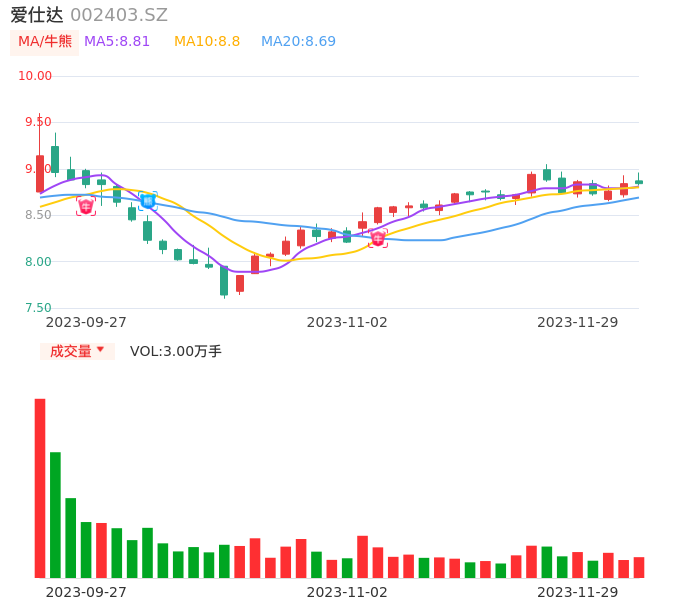Click the 2023-11-02 date label under the price chart

(346, 322)
